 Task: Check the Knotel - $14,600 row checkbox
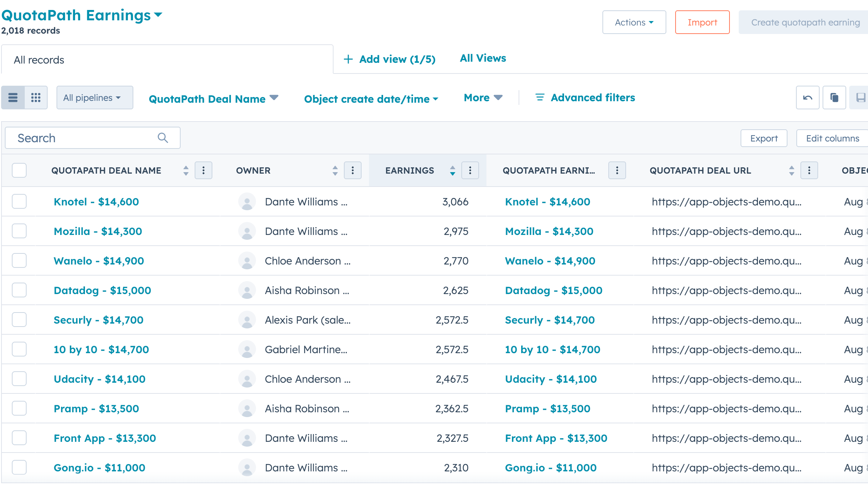pos(19,201)
